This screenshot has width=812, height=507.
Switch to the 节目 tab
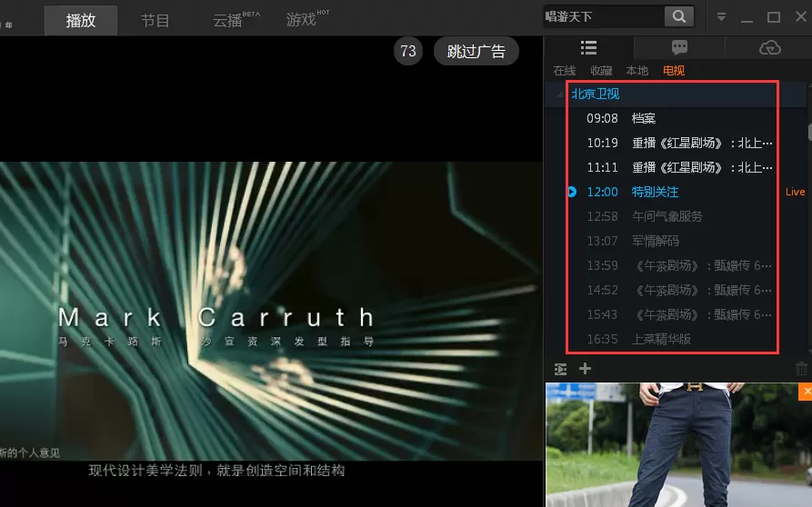(x=155, y=21)
